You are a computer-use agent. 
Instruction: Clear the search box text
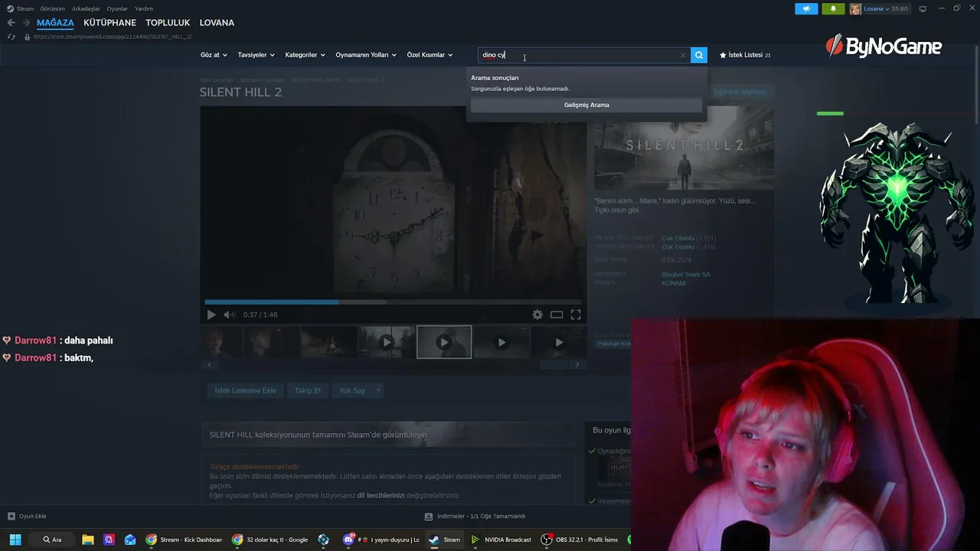click(x=683, y=55)
